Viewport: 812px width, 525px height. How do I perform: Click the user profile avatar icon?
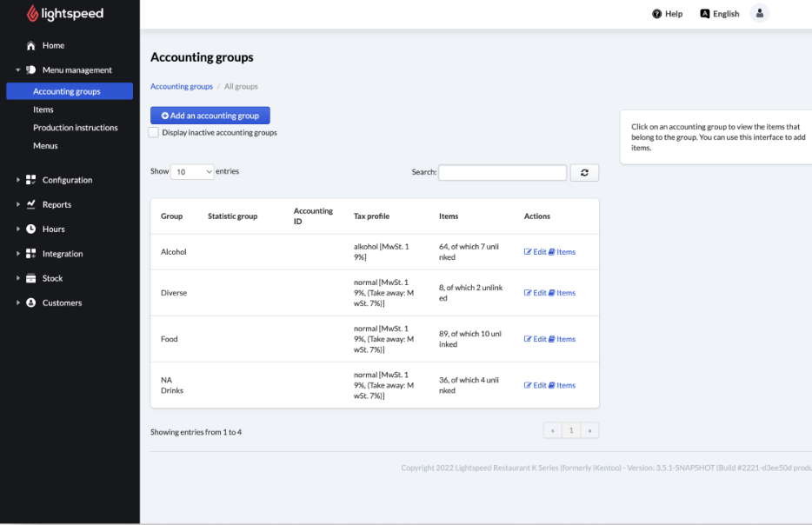pyautogui.click(x=760, y=13)
